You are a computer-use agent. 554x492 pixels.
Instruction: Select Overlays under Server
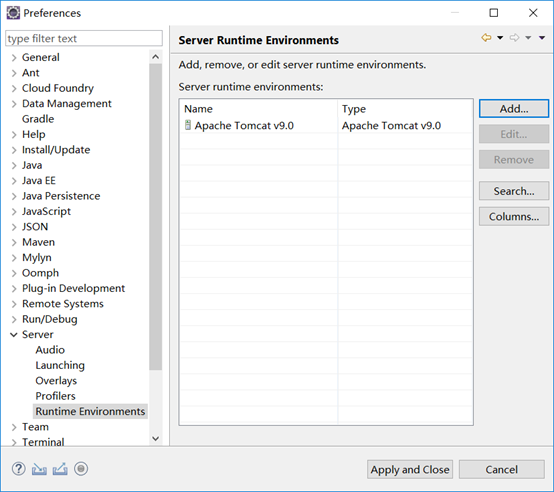[56, 381]
